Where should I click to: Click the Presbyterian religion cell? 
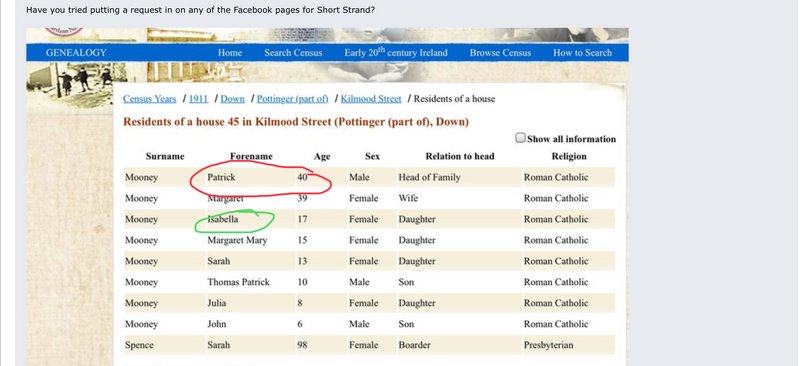548,345
